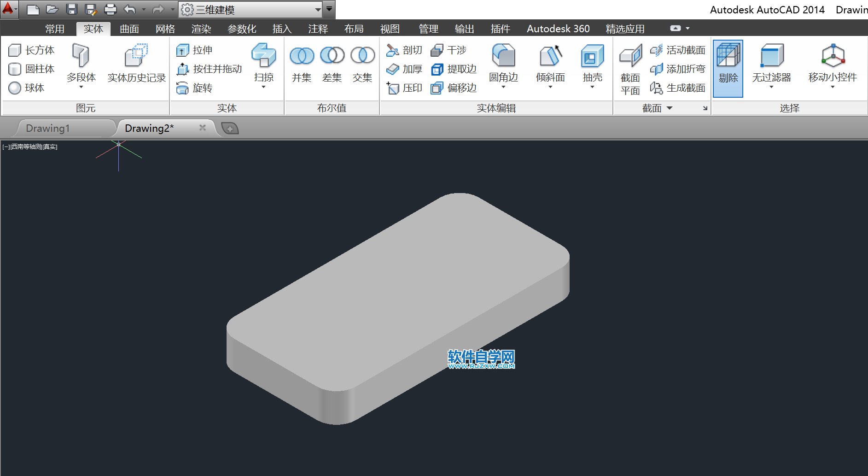Select the Thicken (加厚) tool
868x476 pixels.
pyautogui.click(x=404, y=69)
